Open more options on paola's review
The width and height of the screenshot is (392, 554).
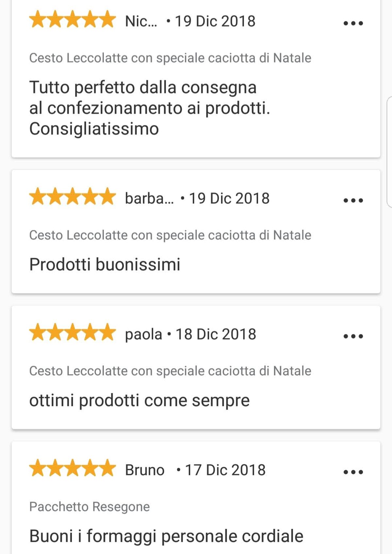tap(353, 336)
